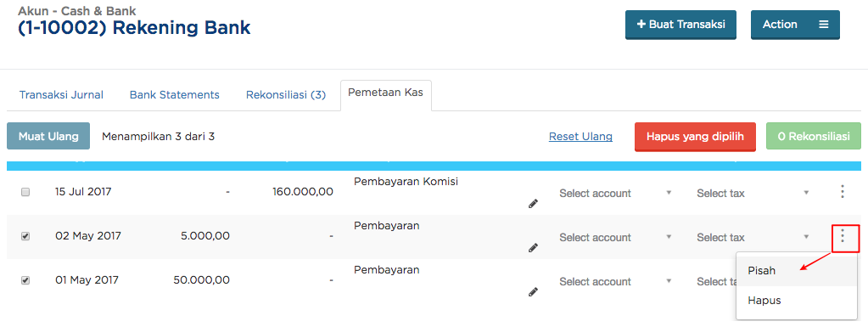Click hamburger icon on Action button
The height and width of the screenshot is (327, 868).
point(824,25)
